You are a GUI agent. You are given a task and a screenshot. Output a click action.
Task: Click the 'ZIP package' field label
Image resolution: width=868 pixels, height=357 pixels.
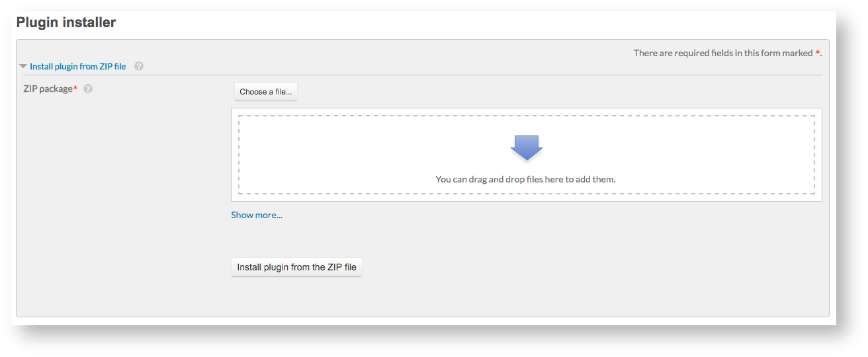pos(48,89)
